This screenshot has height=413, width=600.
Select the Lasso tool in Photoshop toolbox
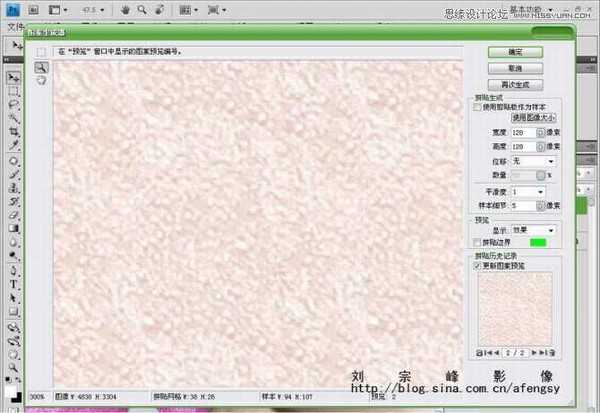(x=14, y=104)
